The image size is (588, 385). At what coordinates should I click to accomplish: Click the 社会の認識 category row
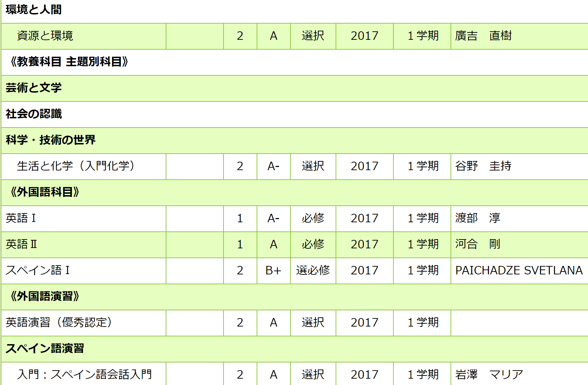[x=294, y=114]
